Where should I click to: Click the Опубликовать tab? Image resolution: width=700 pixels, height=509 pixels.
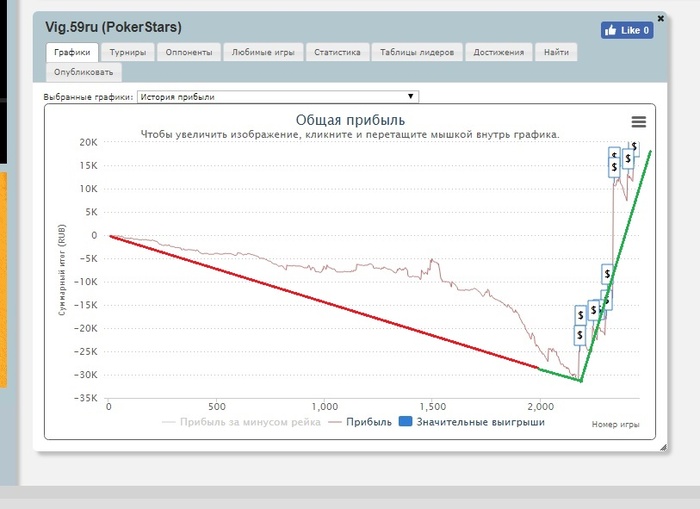tap(83, 72)
